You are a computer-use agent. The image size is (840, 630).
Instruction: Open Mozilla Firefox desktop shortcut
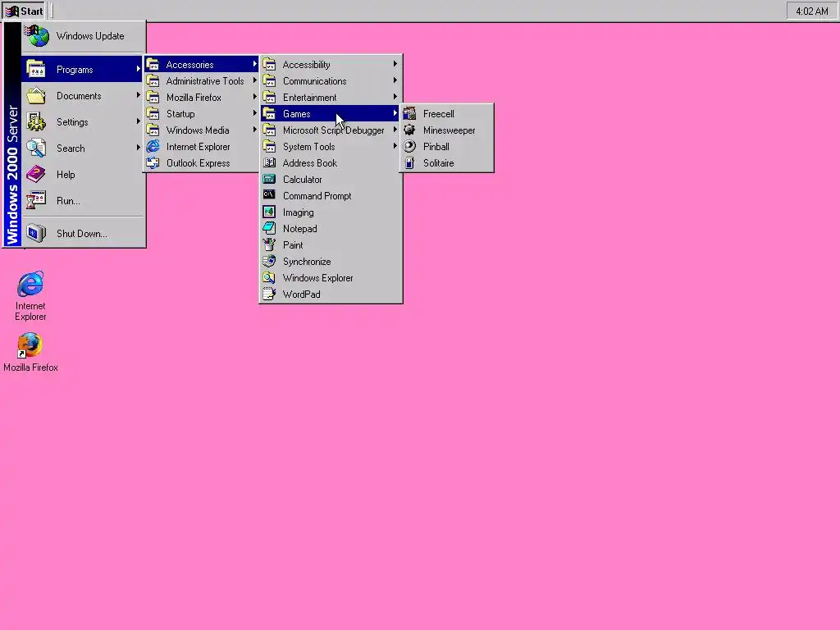[x=30, y=352]
